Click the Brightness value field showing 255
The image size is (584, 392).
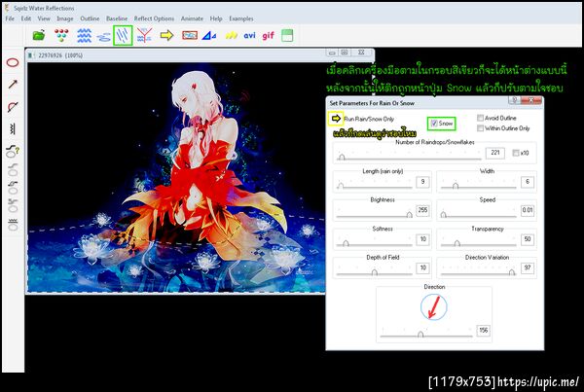[x=422, y=210]
